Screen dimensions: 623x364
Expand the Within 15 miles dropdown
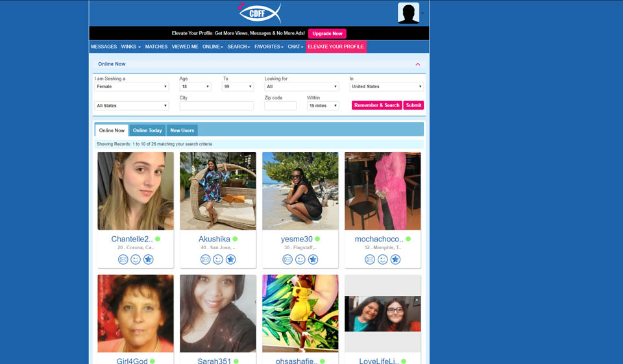click(x=323, y=106)
